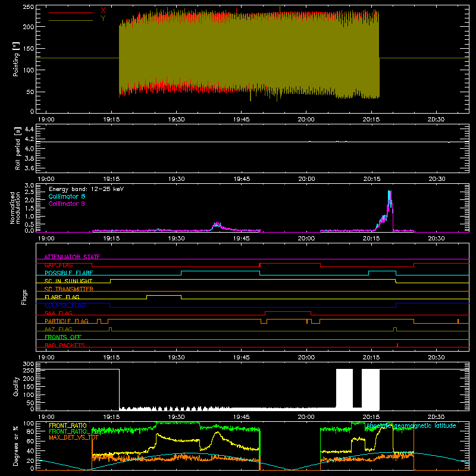Click the 'X' legend label in pointing plot

103,11
